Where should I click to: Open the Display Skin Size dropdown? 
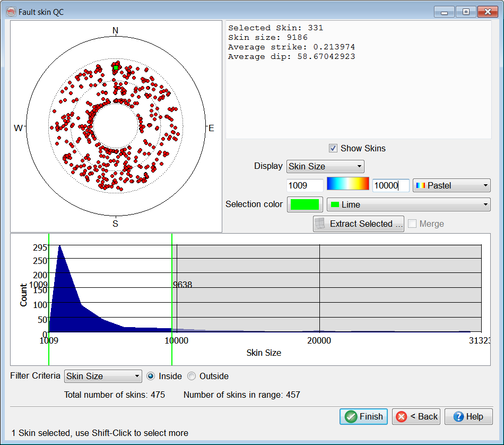click(x=325, y=166)
